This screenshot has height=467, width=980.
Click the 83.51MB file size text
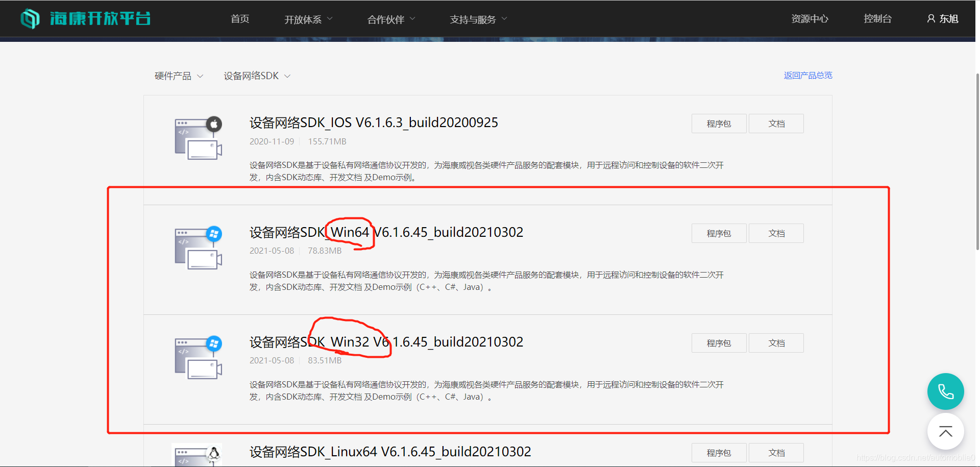(x=325, y=360)
